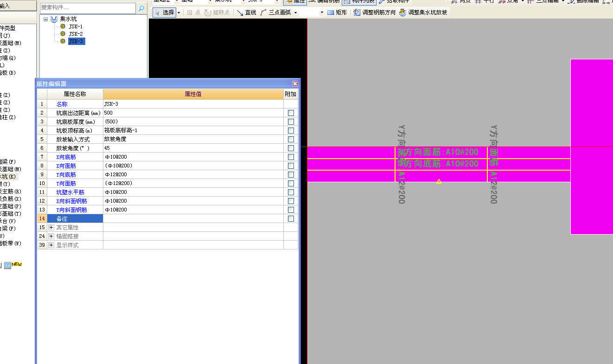
Task: Tick 附加 checkbox for 坑底板厚度
Action: point(291,121)
